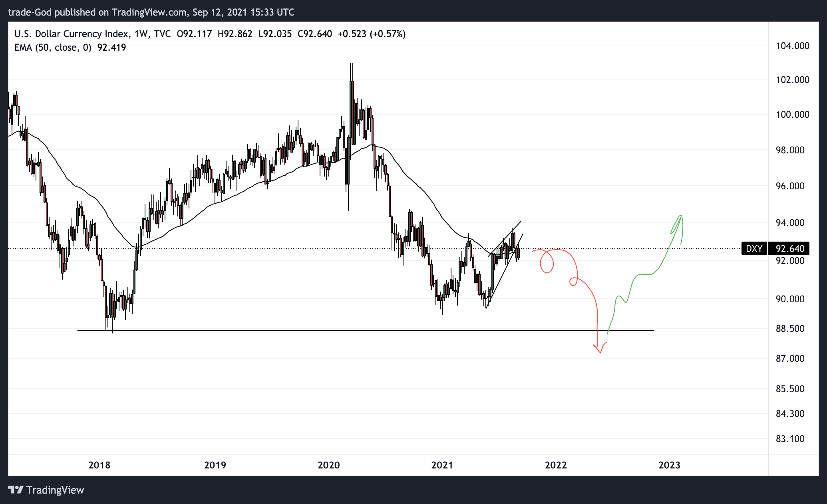
Task: Click the 2022 time axis label
Action: point(556,465)
